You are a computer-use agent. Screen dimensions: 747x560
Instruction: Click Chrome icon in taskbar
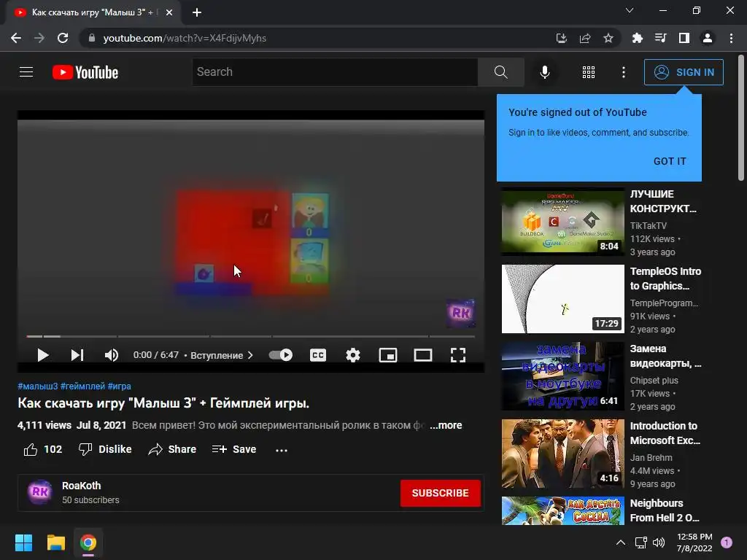[x=88, y=542]
